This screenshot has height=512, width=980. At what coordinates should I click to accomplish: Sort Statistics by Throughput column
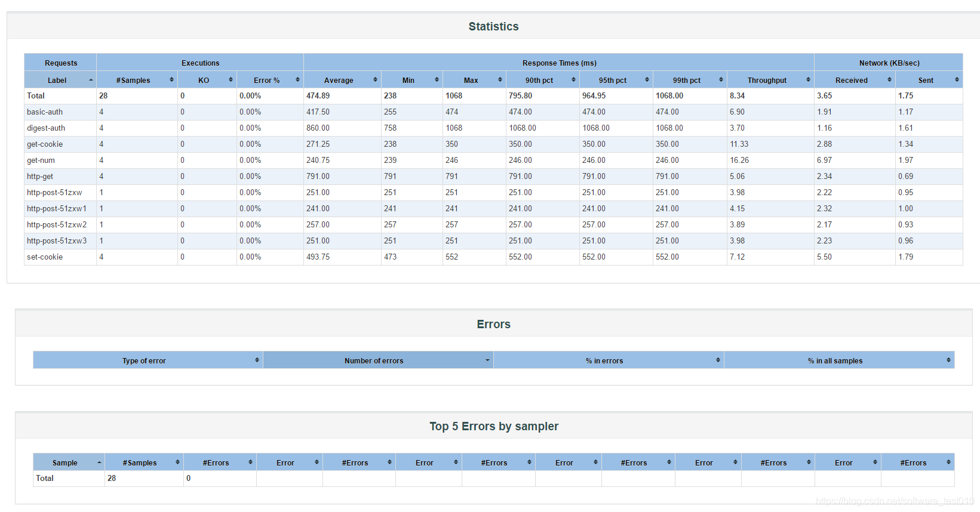770,80
